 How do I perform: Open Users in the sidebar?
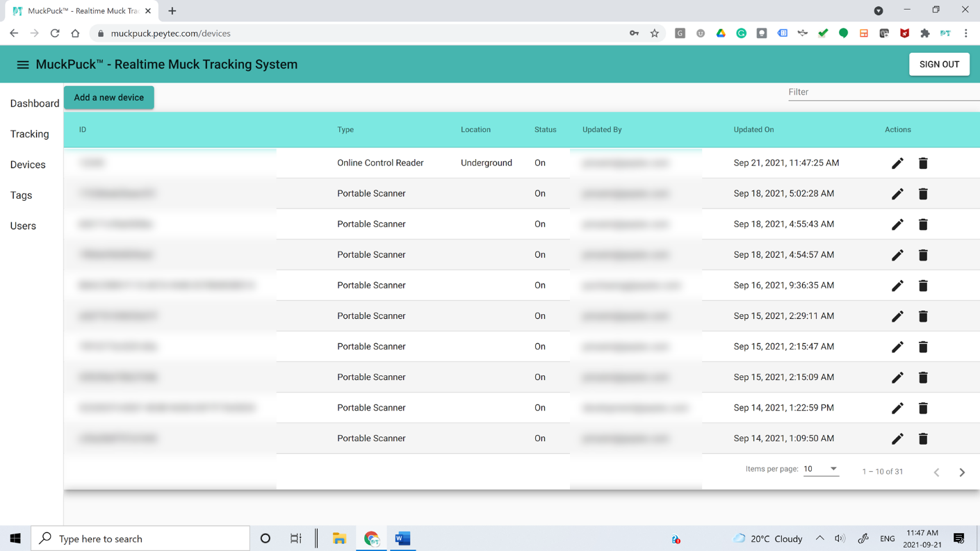point(23,226)
